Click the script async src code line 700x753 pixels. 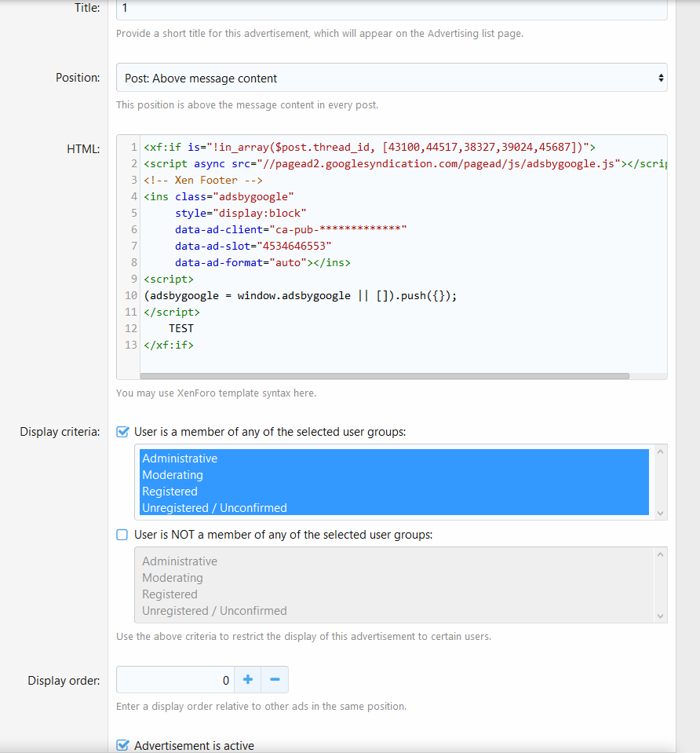(405, 163)
